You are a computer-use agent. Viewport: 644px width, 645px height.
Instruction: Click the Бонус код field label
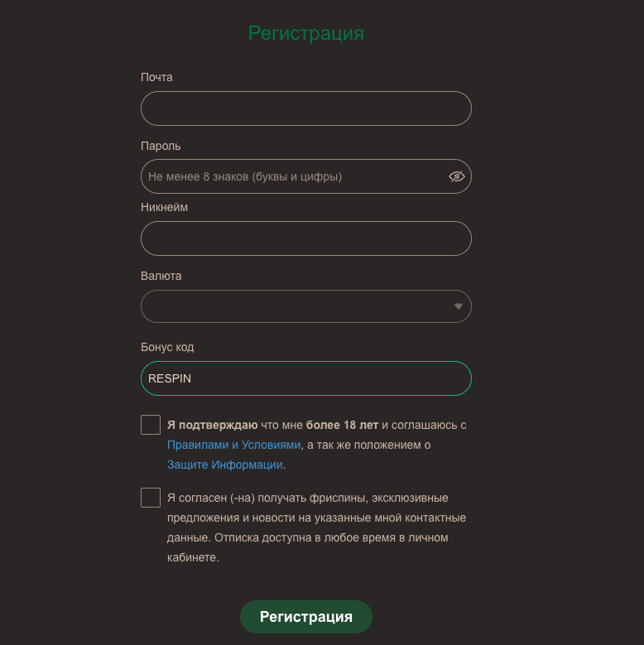pos(167,347)
